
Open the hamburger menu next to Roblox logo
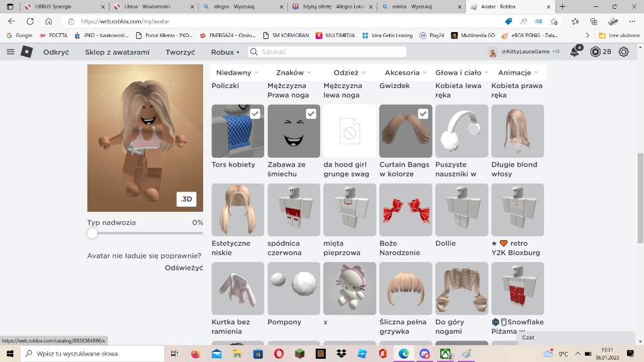point(10,52)
